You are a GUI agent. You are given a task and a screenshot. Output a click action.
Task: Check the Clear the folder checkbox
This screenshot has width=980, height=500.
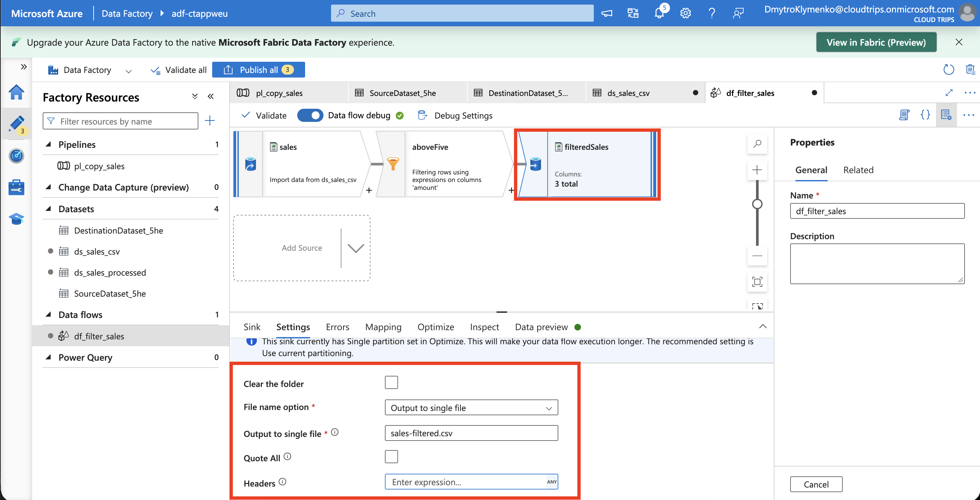(391, 382)
